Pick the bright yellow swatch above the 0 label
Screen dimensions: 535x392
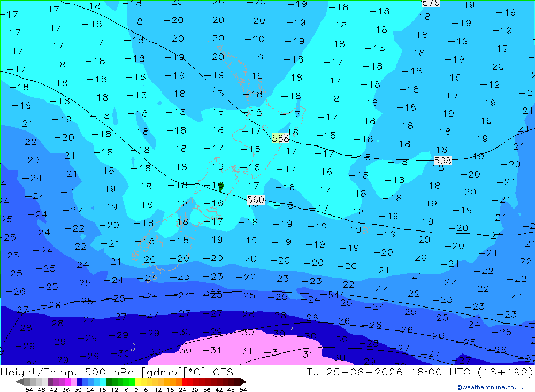pyautogui.click(x=137, y=382)
